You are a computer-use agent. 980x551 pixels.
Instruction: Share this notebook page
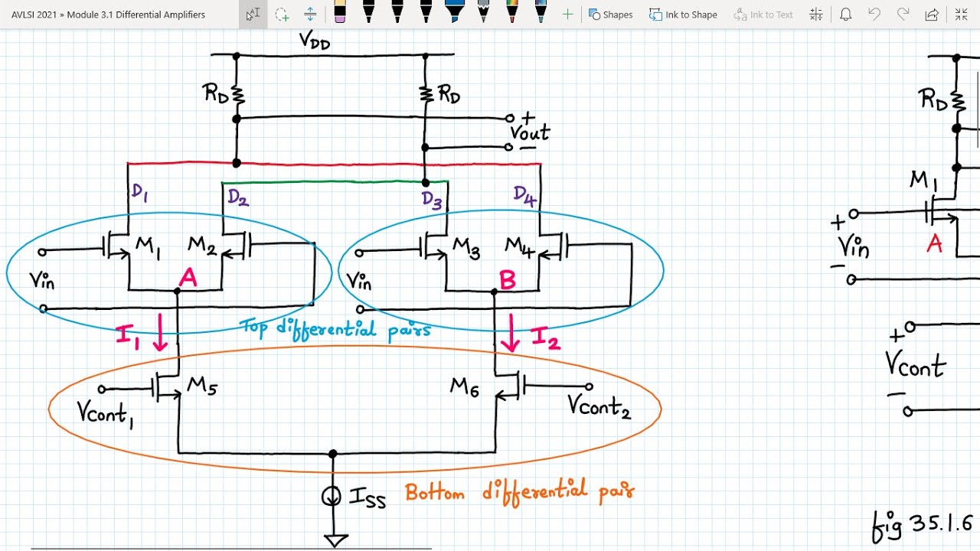click(x=932, y=15)
